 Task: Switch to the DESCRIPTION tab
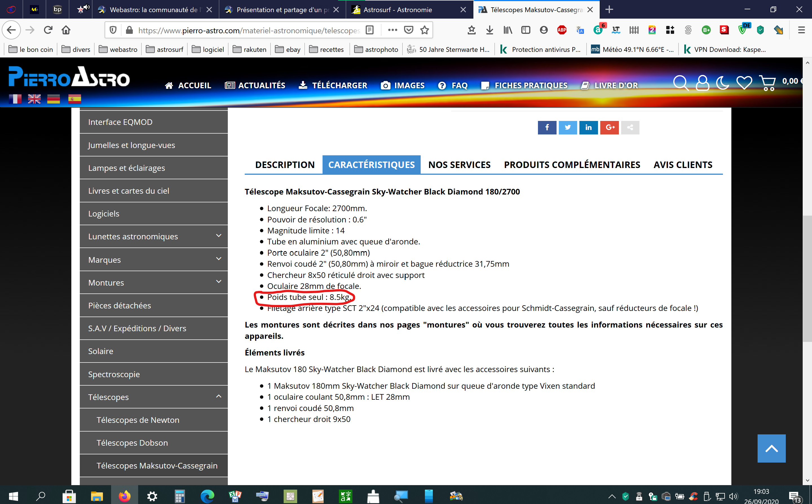(x=285, y=165)
